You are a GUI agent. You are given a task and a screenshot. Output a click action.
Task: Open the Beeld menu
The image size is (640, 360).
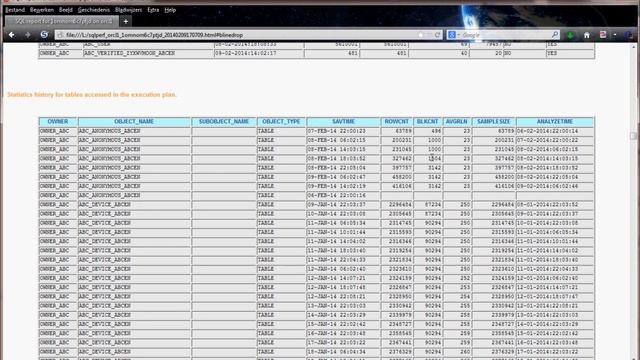click(66, 10)
